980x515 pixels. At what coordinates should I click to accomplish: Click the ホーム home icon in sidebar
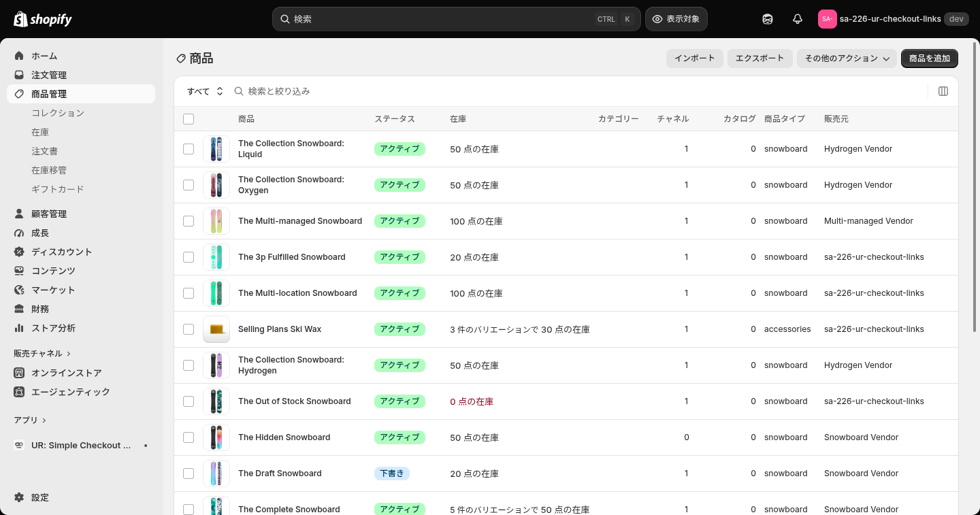pyautogui.click(x=19, y=56)
